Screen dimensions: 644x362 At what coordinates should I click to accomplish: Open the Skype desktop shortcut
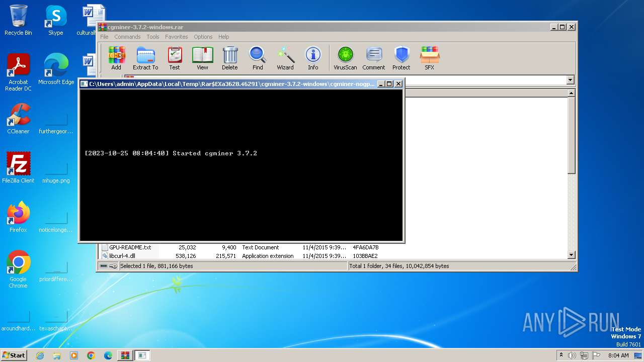click(x=56, y=21)
